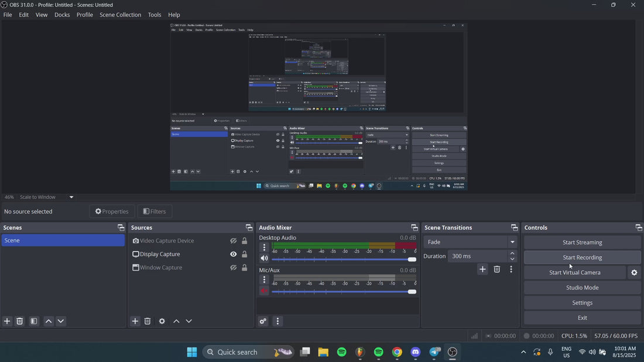The image size is (644, 362).
Task: Remove scene transition trash icon
Action: 497,269
